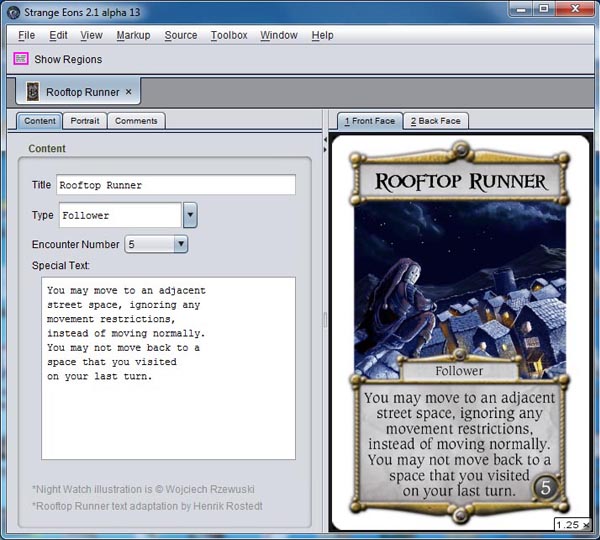
Task: Click the 'Content' section heading
Action: [47, 148]
